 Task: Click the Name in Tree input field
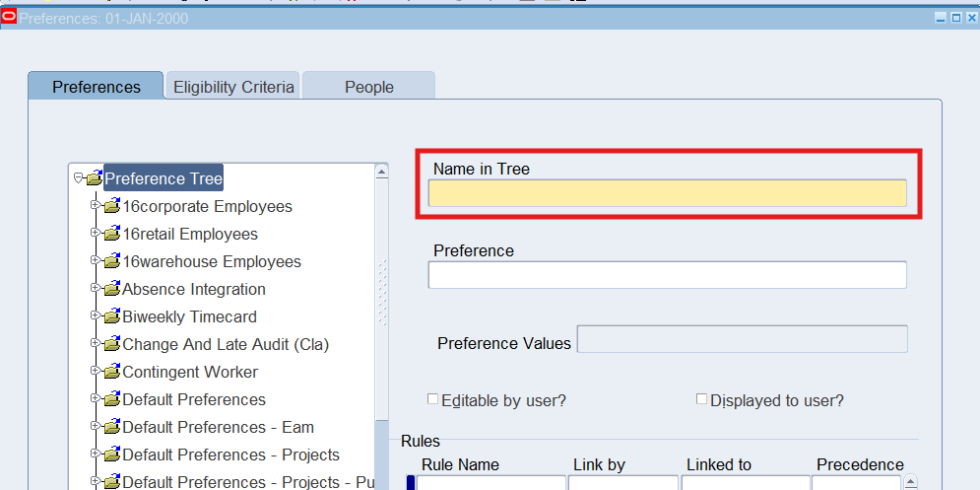point(667,193)
